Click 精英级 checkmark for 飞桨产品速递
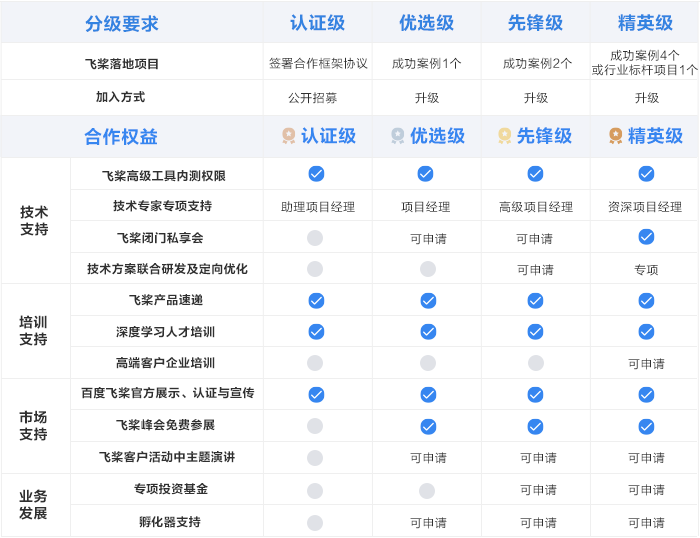Viewport: 700px width, 538px height. (646, 300)
